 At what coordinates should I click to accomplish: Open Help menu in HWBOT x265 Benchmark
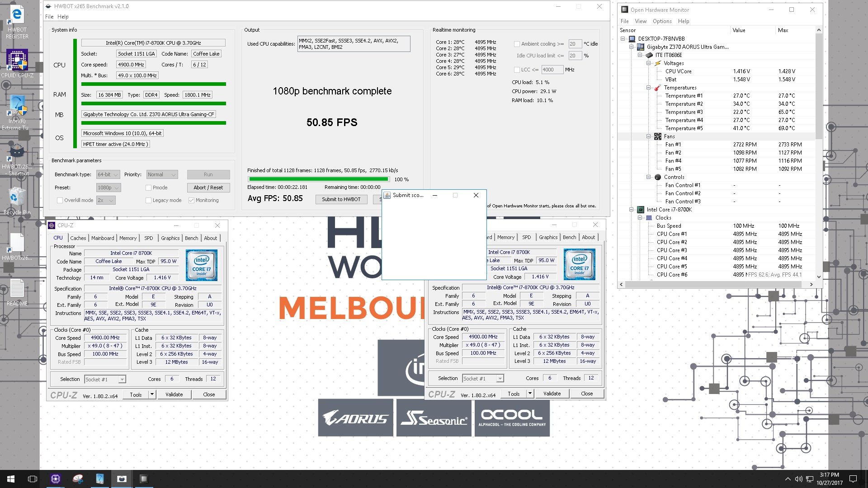click(63, 17)
